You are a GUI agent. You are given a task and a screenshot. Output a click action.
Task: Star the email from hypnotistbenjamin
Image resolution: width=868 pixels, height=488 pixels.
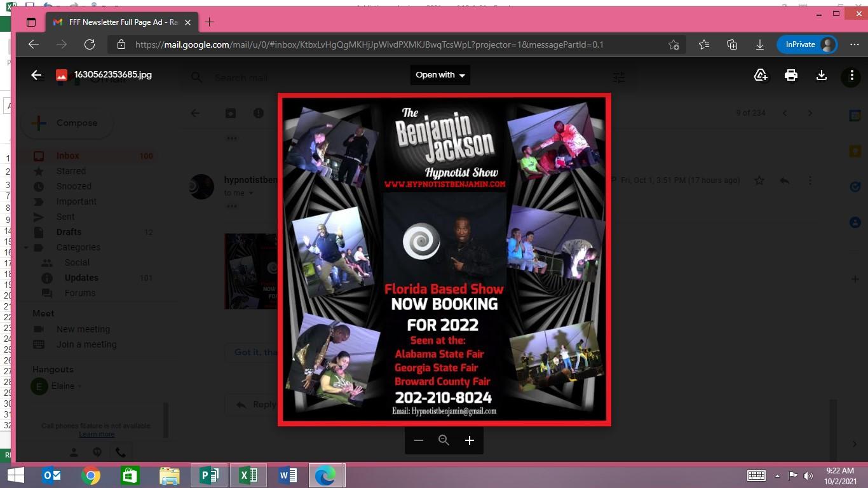click(x=759, y=180)
